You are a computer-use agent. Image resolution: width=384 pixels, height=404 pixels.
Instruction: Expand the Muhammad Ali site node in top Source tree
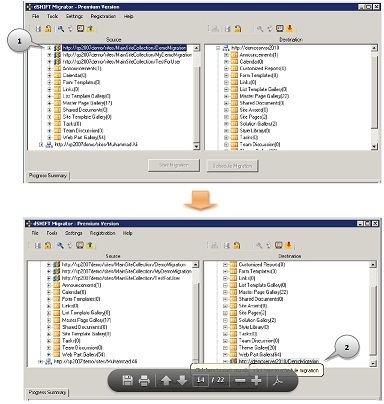tap(41, 145)
